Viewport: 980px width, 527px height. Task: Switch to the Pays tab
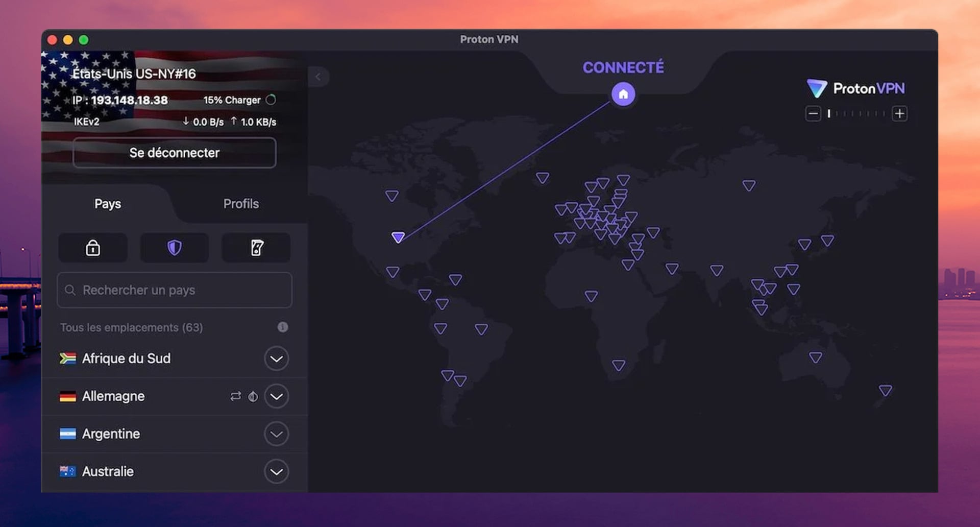[x=107, y=204]
